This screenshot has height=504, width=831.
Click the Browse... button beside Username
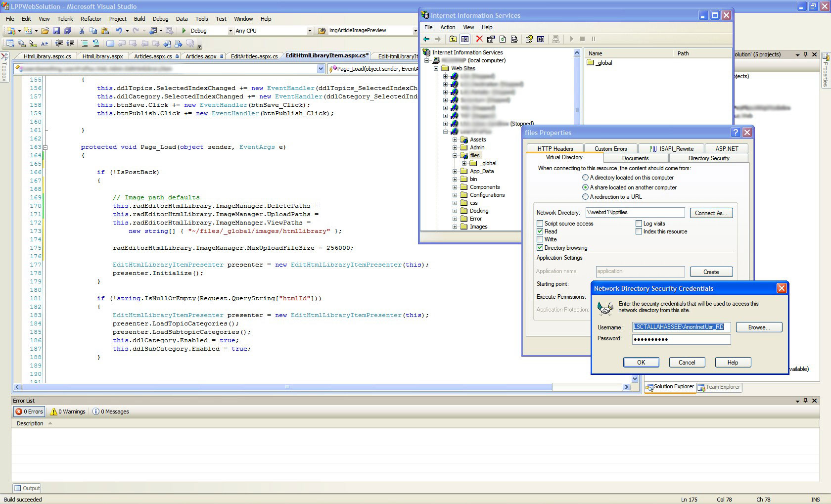pos(759,327)
